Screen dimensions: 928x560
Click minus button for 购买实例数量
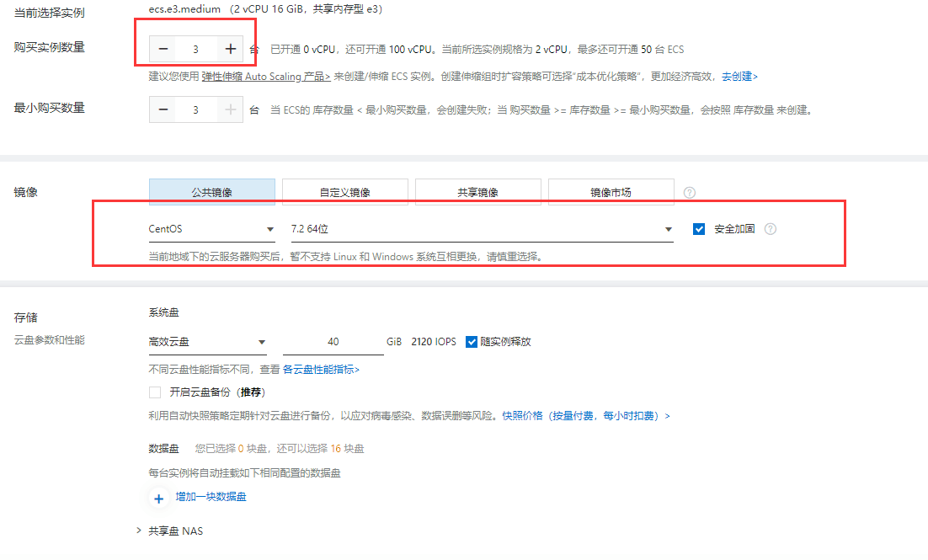point(163,50)
